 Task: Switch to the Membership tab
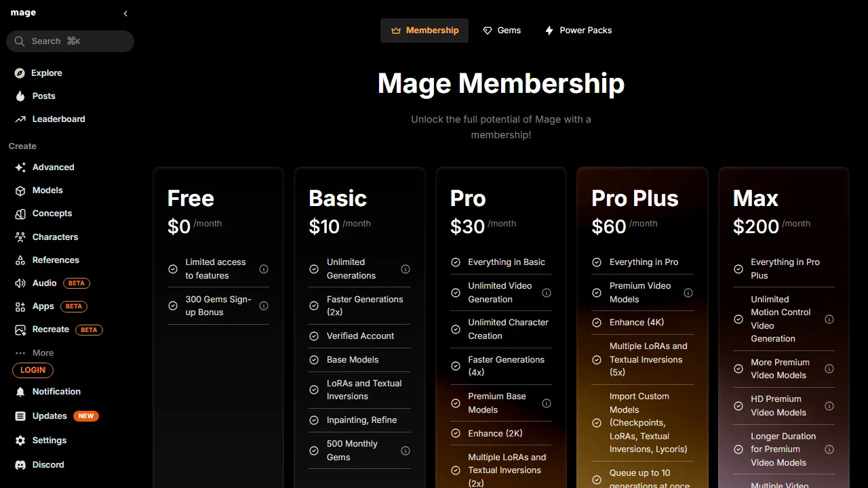click(x=425, y=30)
